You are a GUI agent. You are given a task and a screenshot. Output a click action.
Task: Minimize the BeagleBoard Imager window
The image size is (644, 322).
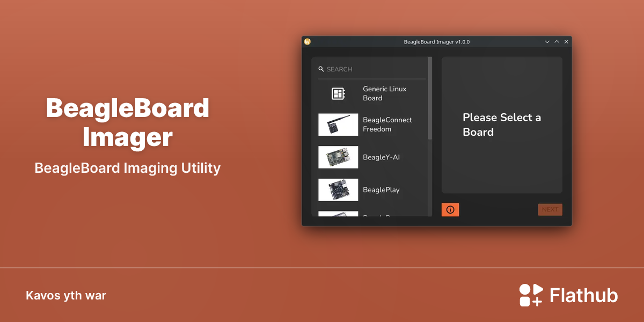[547, 41]
